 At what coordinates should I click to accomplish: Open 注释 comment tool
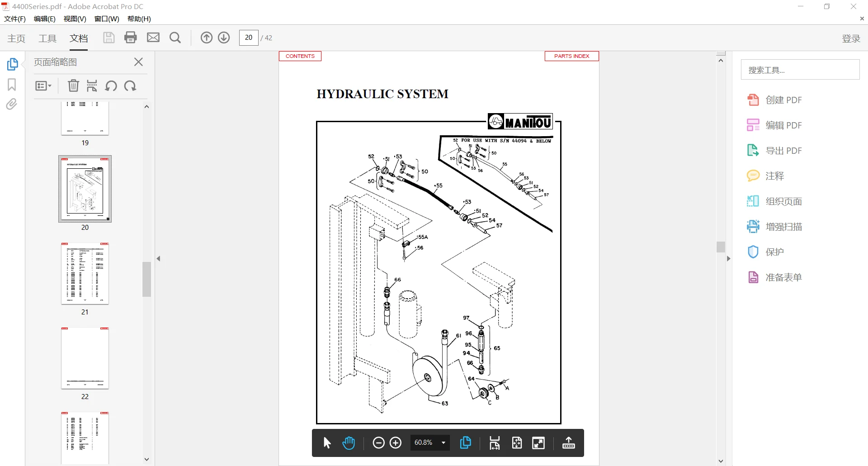point(765,176)
